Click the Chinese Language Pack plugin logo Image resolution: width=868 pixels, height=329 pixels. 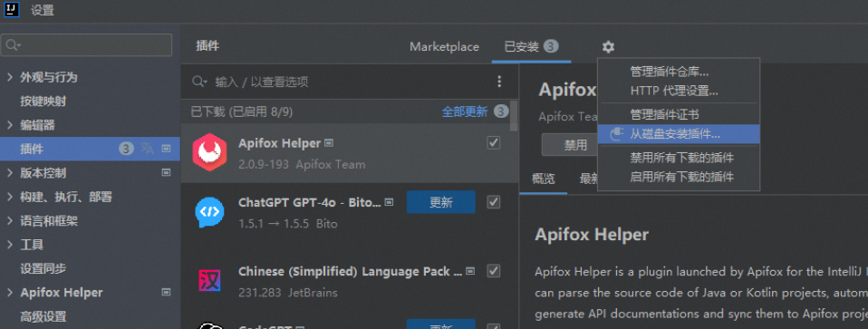209,280
